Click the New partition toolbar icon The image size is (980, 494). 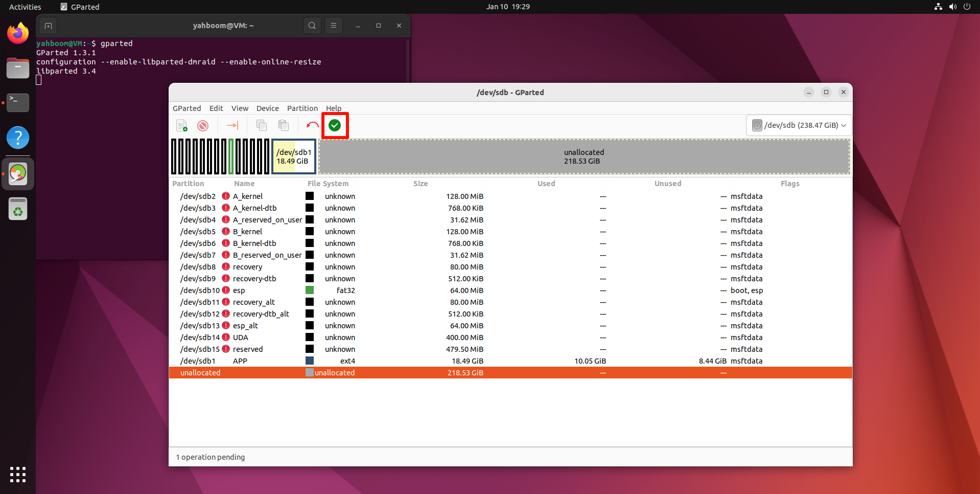pyautogui.click(x=181, y=125)
